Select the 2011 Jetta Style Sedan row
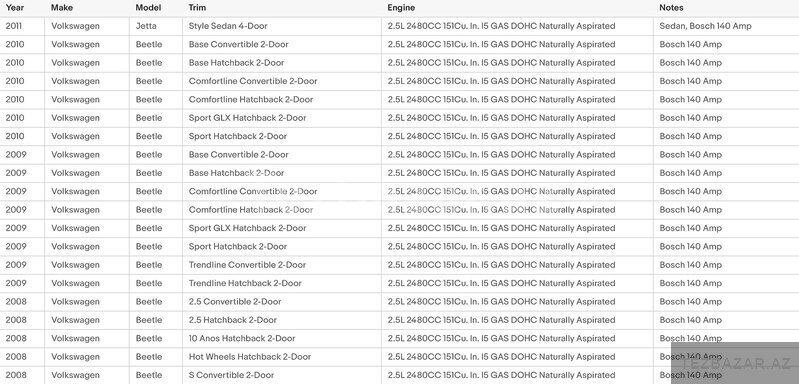This screenshot has height=384, width=799. (x=400, y=26)
